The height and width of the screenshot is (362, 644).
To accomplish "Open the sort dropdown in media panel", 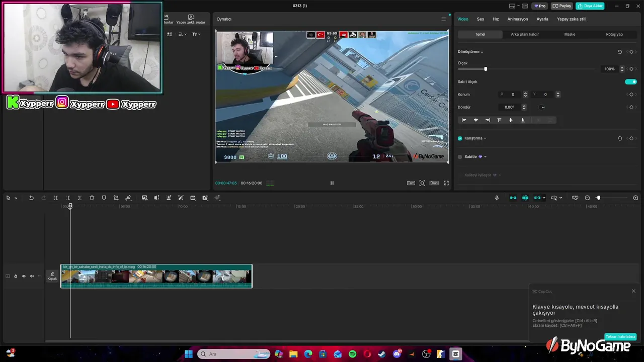I will [x=183, y=34].
